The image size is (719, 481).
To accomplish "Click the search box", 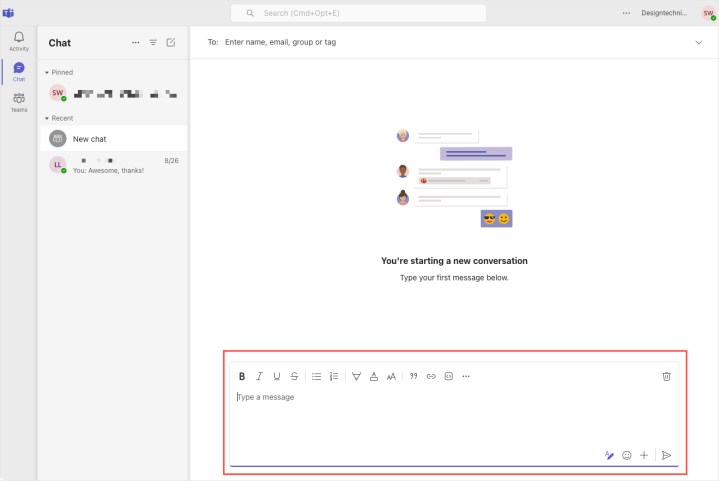I will [x=358, y=13].
